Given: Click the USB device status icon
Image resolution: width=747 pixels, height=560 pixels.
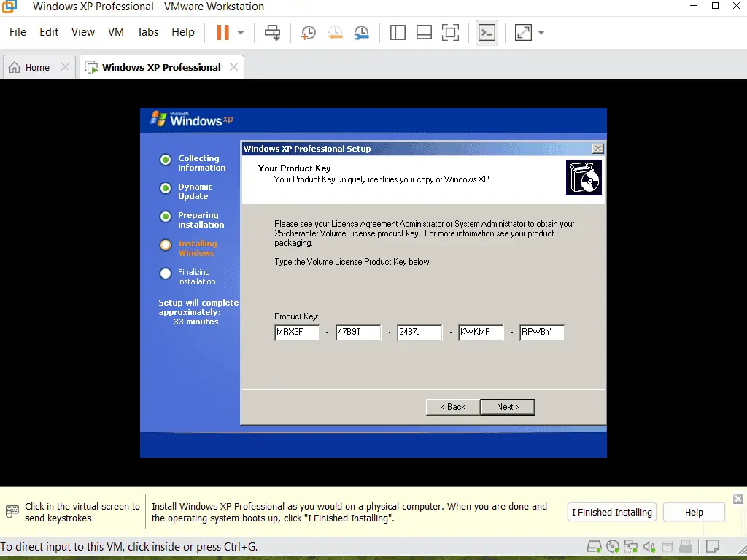Looking at the screenshot, I should pyautogui.click(x=686, y=546).
